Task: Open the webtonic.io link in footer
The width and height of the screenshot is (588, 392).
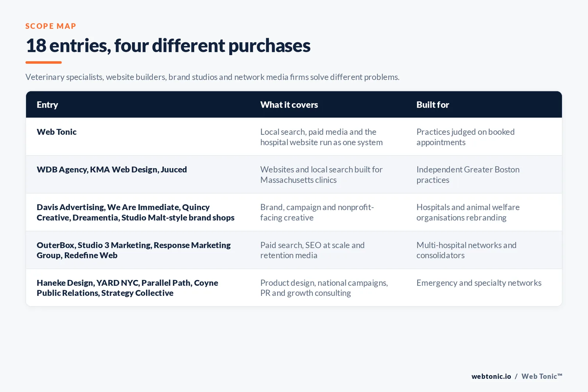Action: 491,376
